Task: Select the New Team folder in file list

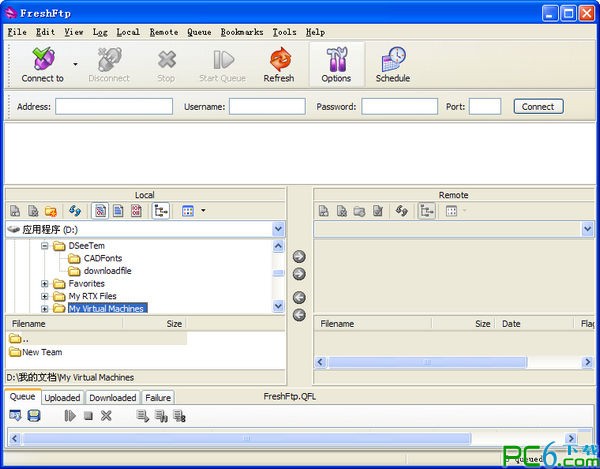Action: 41,352
